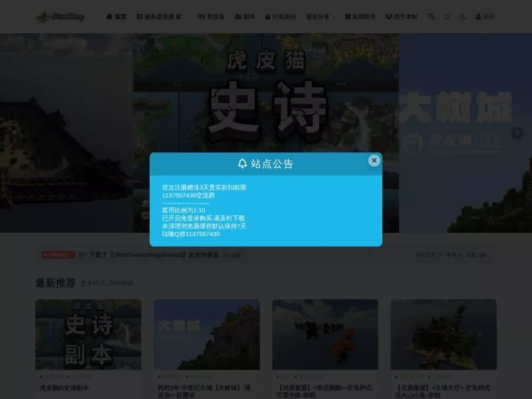Click the 星币比例为1:10 line
532x399 pixels.
pos(184,210)
